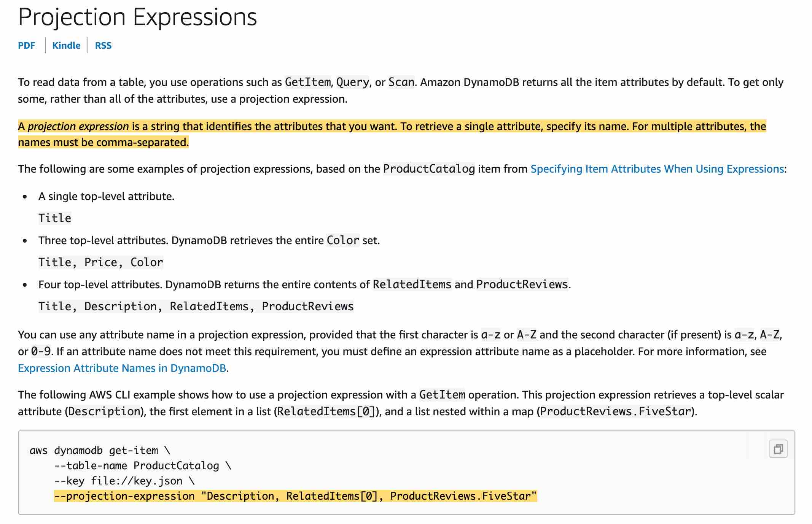Click 'Title, Description, RelatedItems, ProductReviews' code example

point(196,306)
